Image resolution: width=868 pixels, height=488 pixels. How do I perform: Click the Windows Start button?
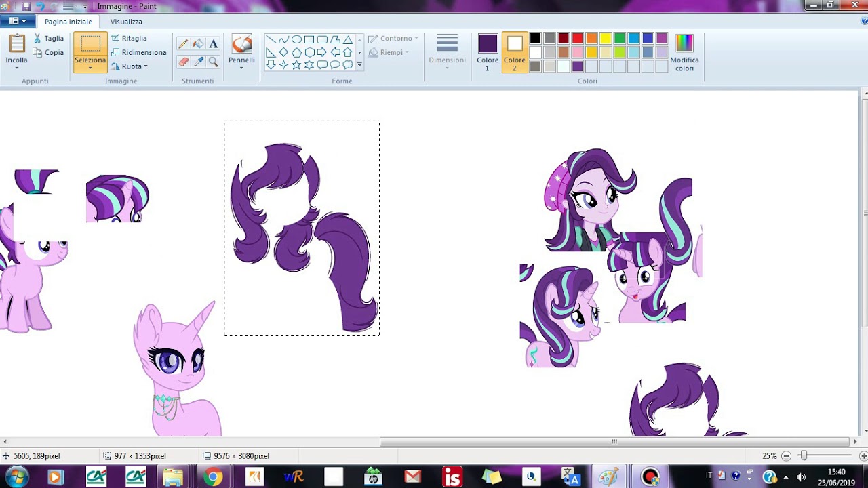point(16,477)
